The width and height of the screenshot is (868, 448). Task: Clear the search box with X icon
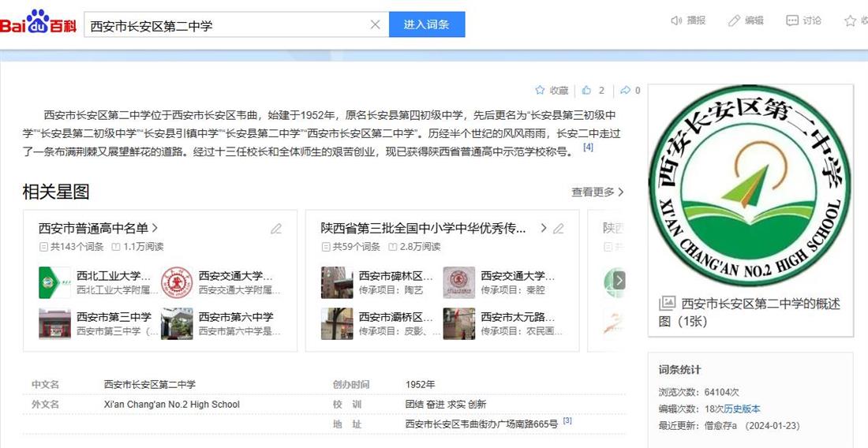pyautogui.click(x=376, y=24)
